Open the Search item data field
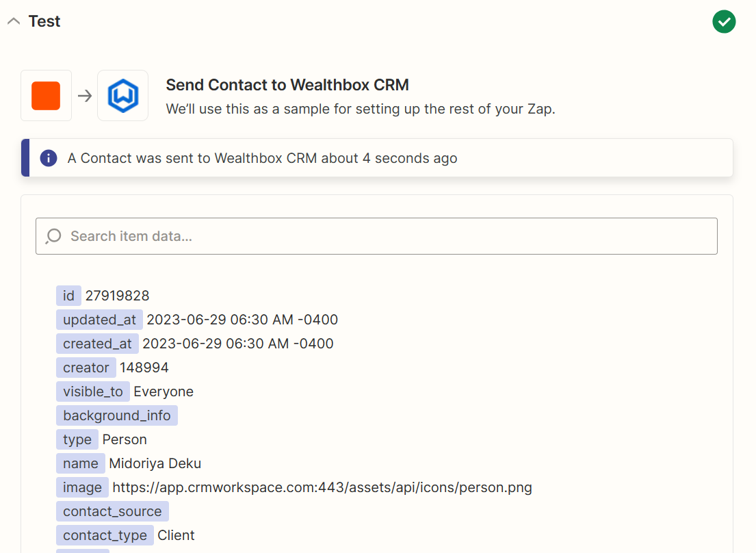This screenshot has height=553, width=756. pos(376,236)
